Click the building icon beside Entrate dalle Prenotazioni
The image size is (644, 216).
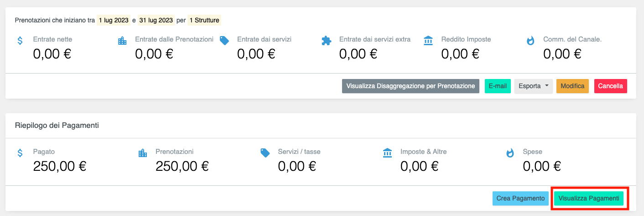click(122, 41)
